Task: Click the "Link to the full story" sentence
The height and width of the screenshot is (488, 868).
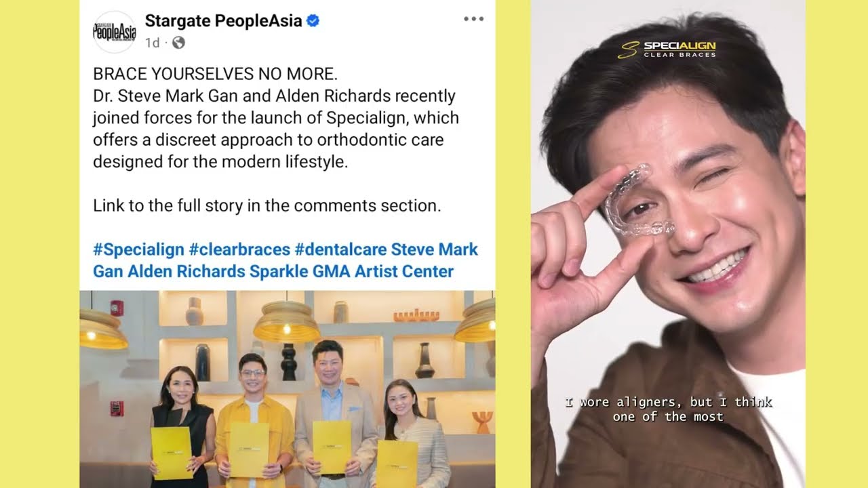Action: pos(267,205)
